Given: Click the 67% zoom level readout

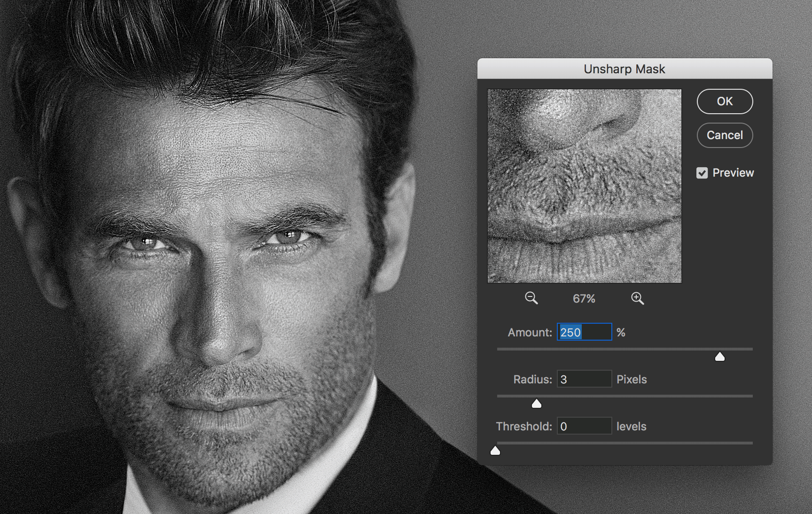Looking at the screenshot, I should 584,299.
